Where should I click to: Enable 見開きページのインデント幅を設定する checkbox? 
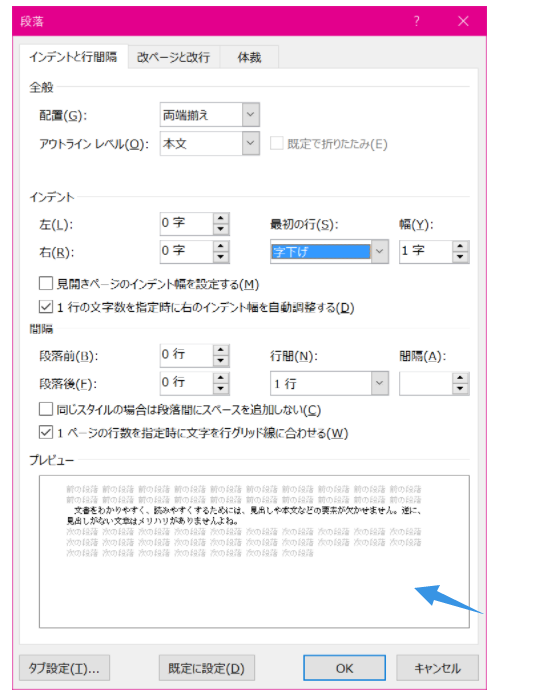click(x=46, y=283)
